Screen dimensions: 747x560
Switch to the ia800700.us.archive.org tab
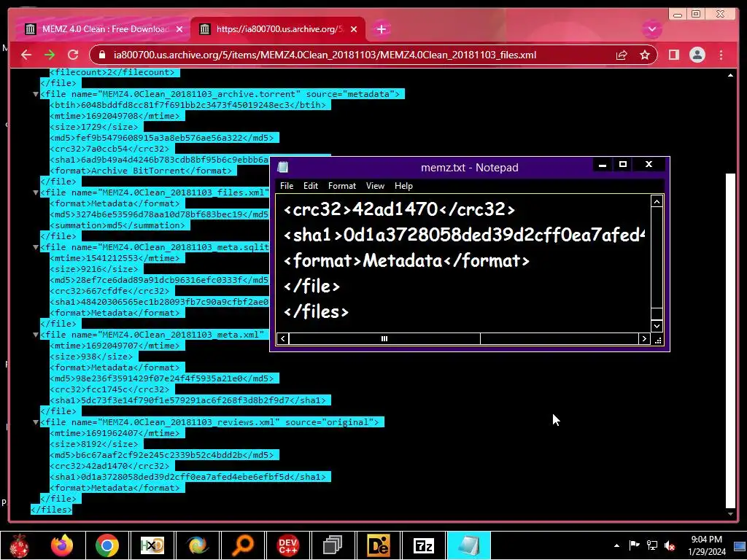coord(278,29)
